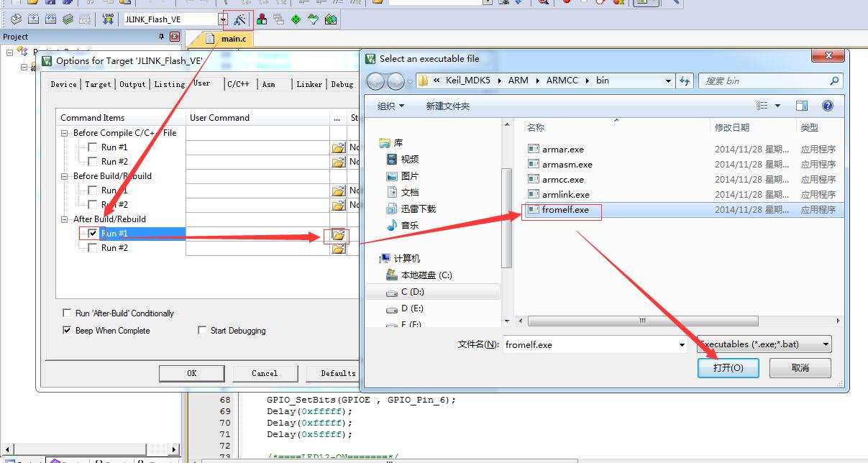Click the Build target icon
The height and width of the screenshot is (463, 868).
pos(33,19)
